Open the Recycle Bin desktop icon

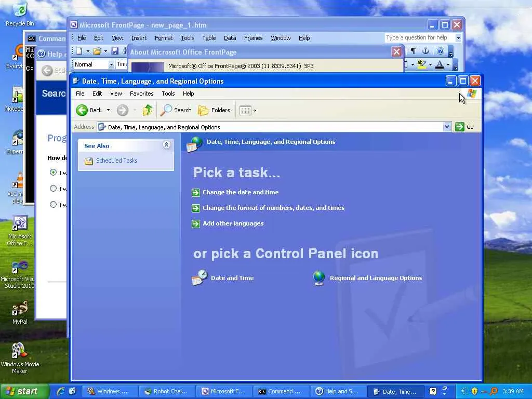point(20,9)
